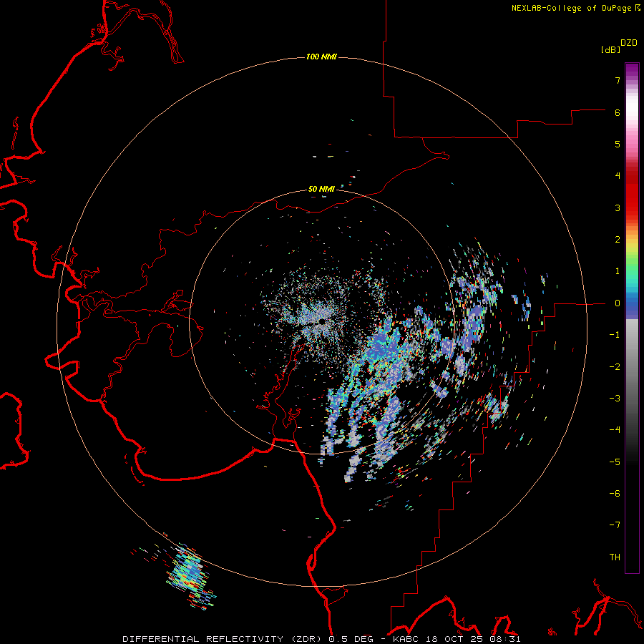The width and height of the screenshot is (644, 644).
Task: Select the 4 tick label on legend
Action: tap(618, 176)
